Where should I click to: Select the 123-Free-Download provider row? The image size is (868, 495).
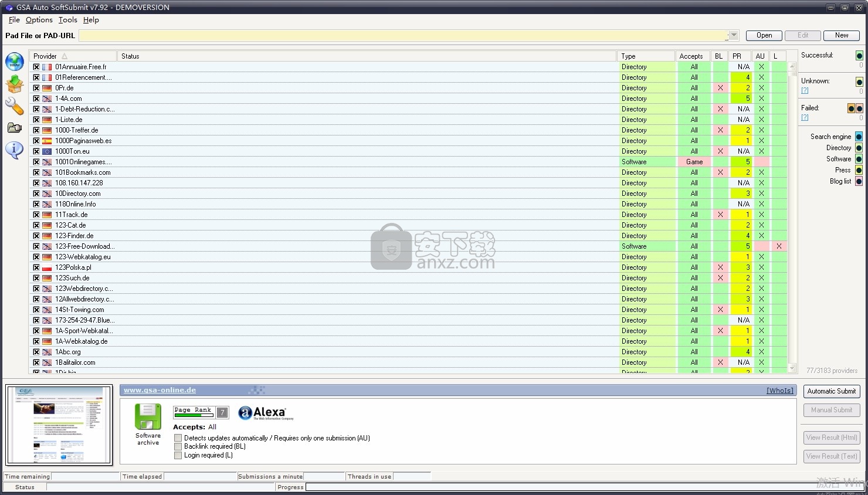point(408,246)
